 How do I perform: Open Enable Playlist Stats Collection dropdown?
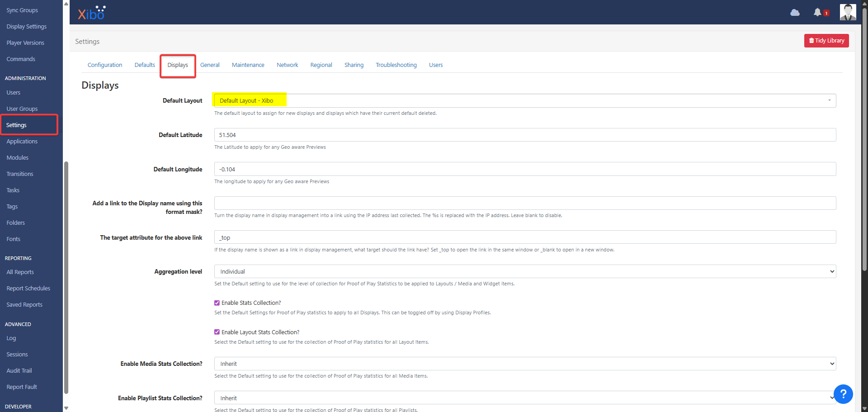[525, 398]
